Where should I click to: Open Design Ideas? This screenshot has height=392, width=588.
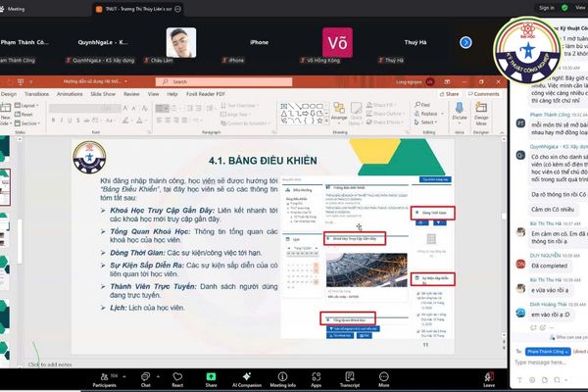coord(481,114)
